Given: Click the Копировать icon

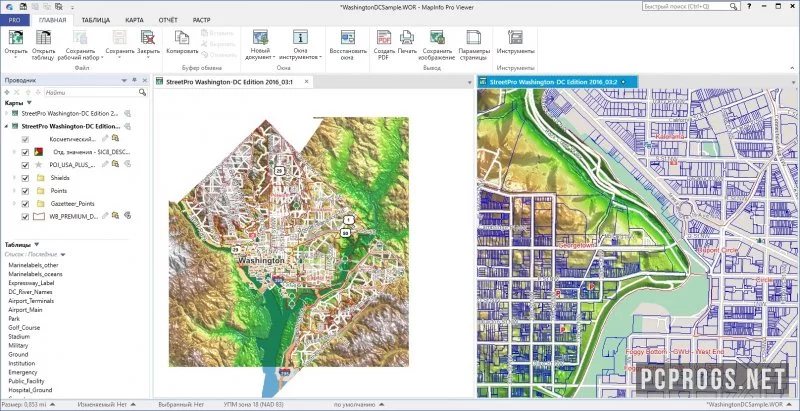Looking at the screenshot, I should (182, 38).
